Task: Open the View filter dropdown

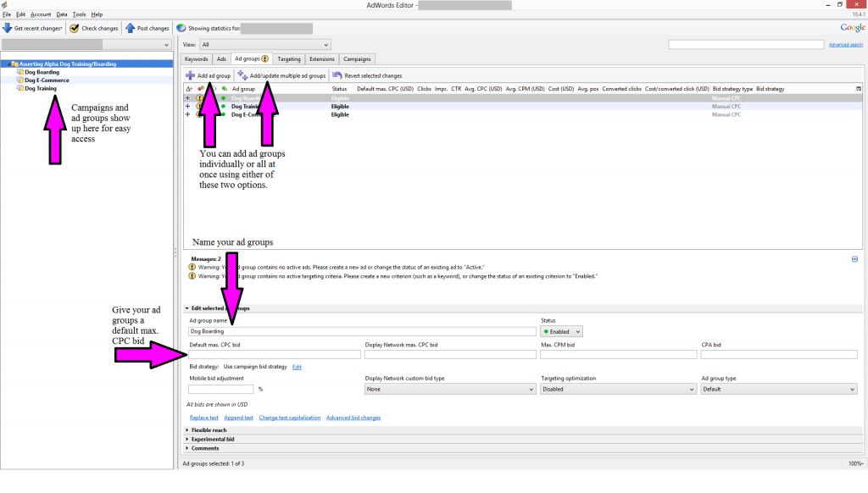Action: tap(264, 45)
